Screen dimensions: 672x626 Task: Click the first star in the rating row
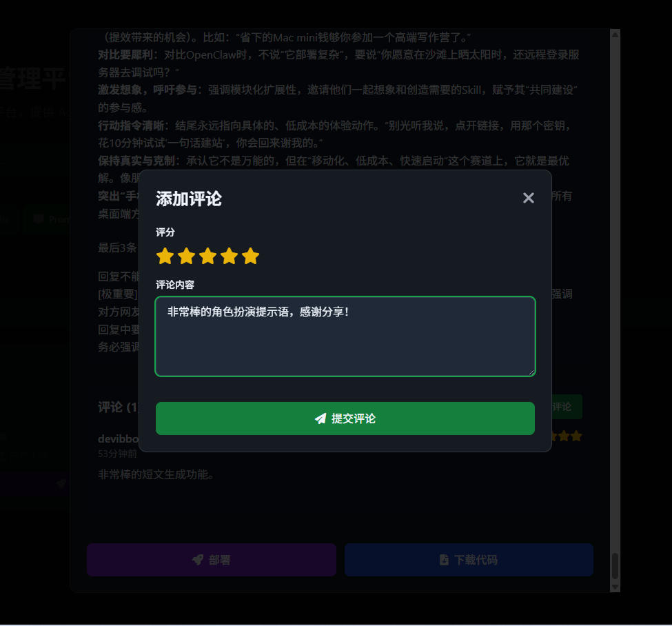coord(165,256)
